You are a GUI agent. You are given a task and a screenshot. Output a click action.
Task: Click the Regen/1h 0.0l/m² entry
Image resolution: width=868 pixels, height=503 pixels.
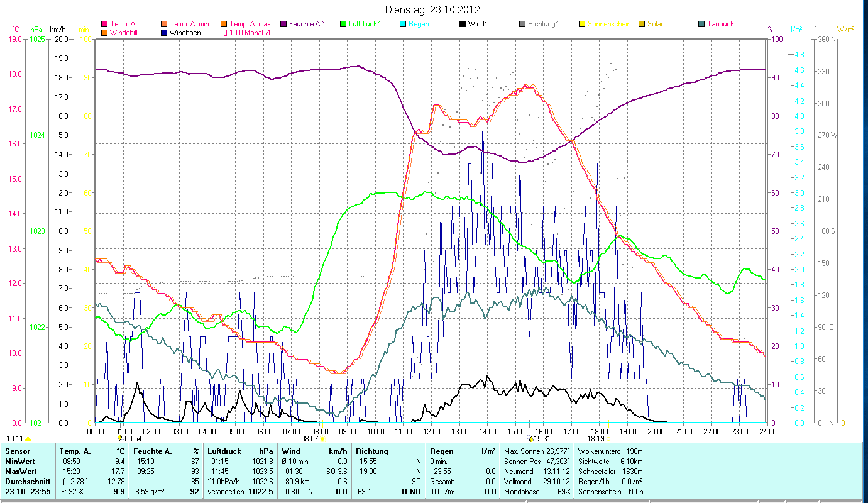(x=610, y=482)
